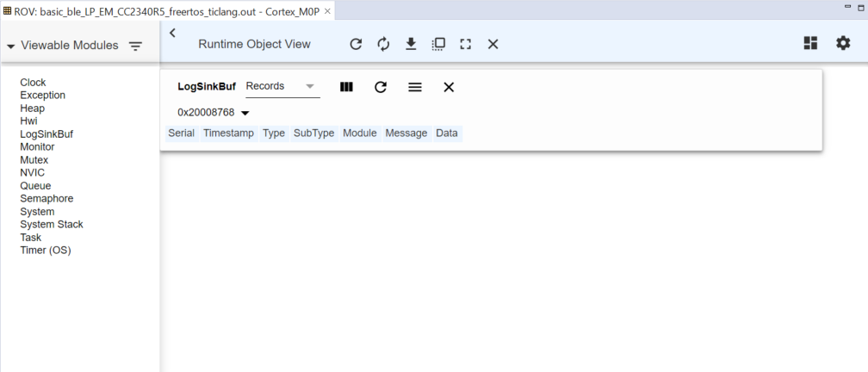868x372 pixels.
Task: Click the fullscreen expand icon
Action: pos(466,44)
